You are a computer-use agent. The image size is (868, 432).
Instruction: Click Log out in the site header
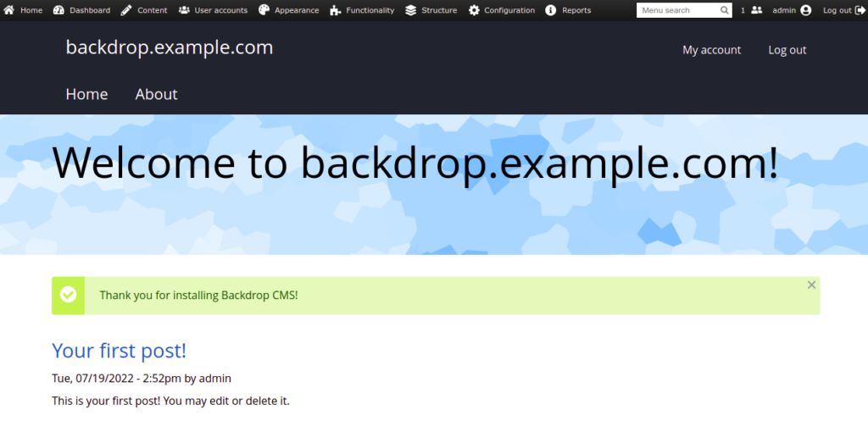click(x=787, y=50)
